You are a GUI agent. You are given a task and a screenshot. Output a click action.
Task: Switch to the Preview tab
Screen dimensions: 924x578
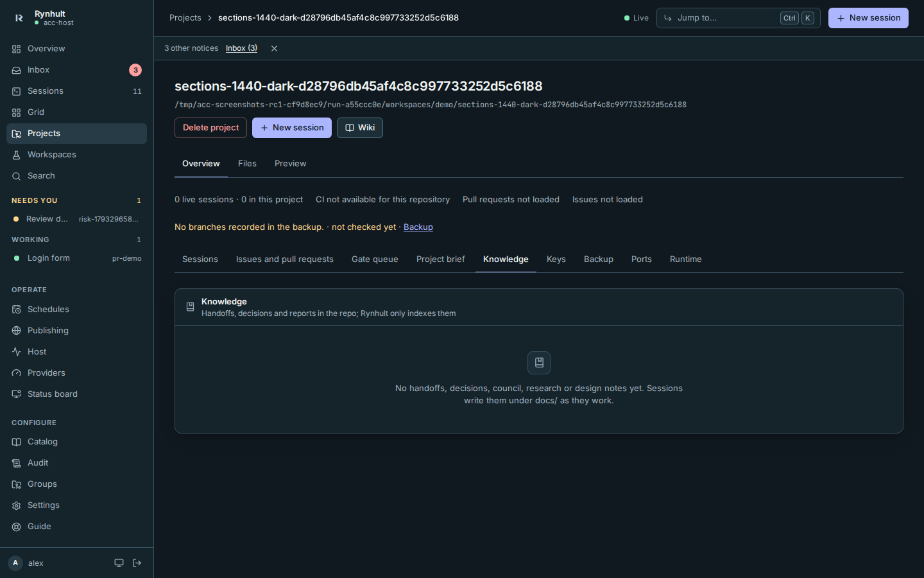click(x=291, y=164)
